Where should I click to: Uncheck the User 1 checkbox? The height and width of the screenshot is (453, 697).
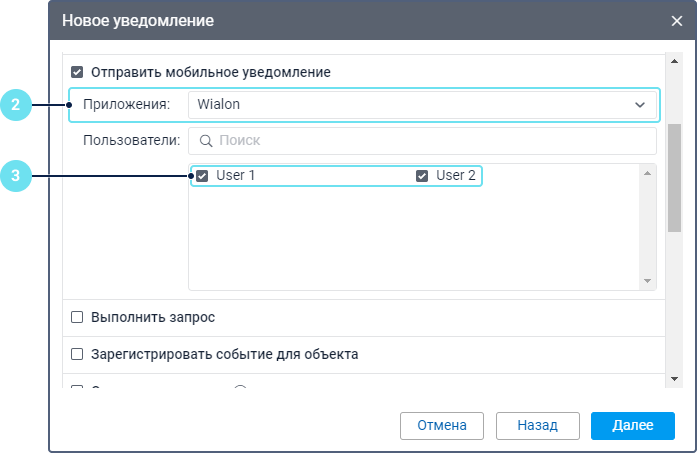(x=202, y=176)
